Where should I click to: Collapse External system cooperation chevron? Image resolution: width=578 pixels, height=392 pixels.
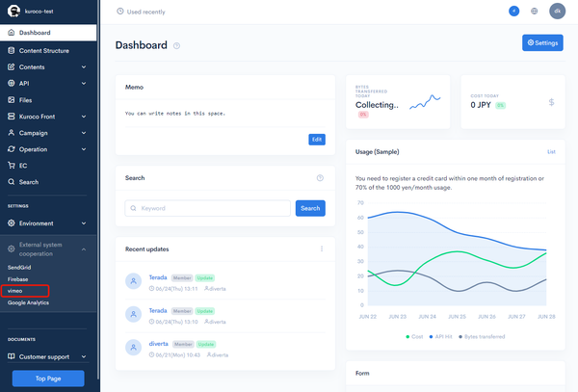point(84,249)
